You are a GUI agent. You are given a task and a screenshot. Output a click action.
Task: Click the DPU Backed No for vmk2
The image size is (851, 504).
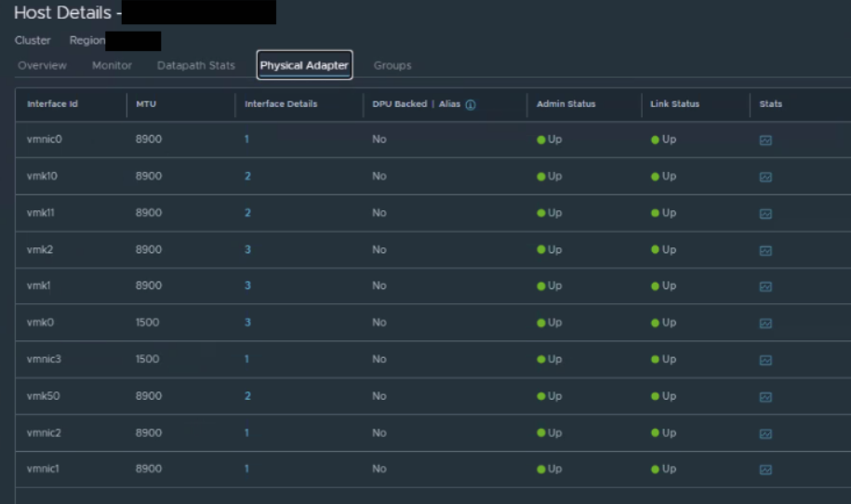coord(379,249)
